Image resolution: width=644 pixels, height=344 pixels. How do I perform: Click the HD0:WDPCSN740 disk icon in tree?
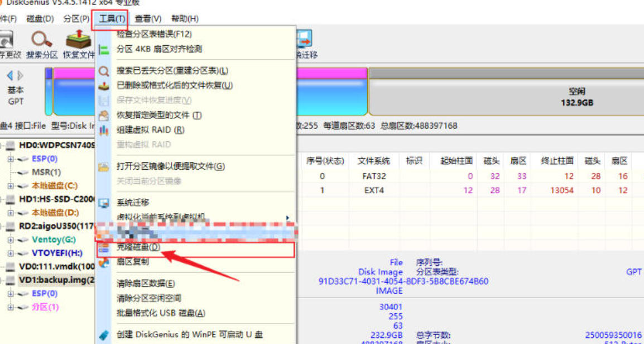[x=9, y=145]
